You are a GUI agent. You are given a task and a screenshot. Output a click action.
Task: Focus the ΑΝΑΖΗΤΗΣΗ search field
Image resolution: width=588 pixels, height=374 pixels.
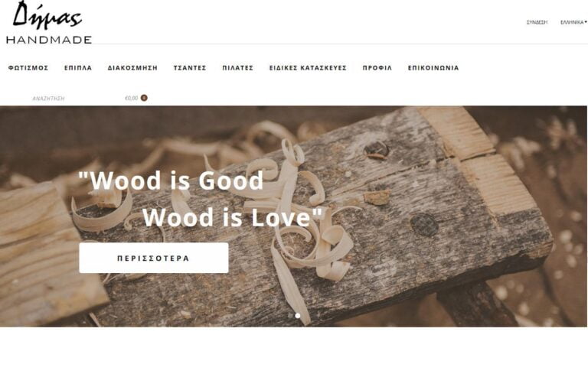pyautogui.click(x=48, y=98)
